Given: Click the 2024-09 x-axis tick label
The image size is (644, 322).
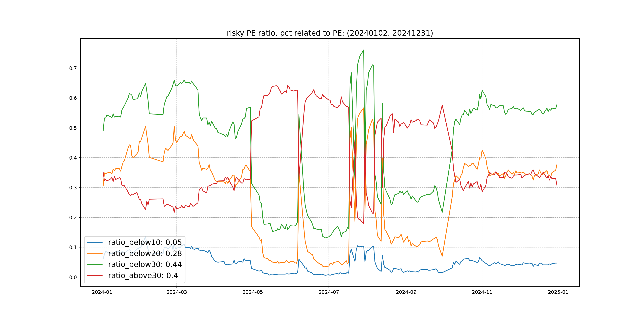Looking at the screenshot, I should click(x=406, y=292).
